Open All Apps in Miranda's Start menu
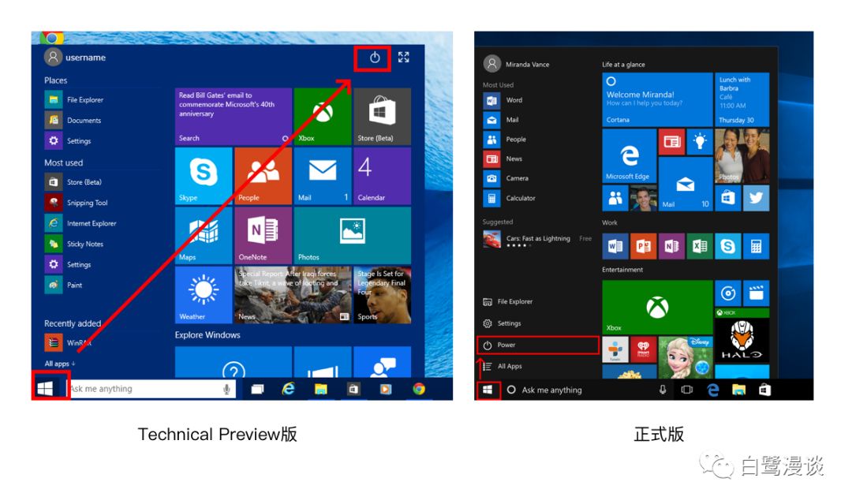852x504 pixels. pos(503,366)
